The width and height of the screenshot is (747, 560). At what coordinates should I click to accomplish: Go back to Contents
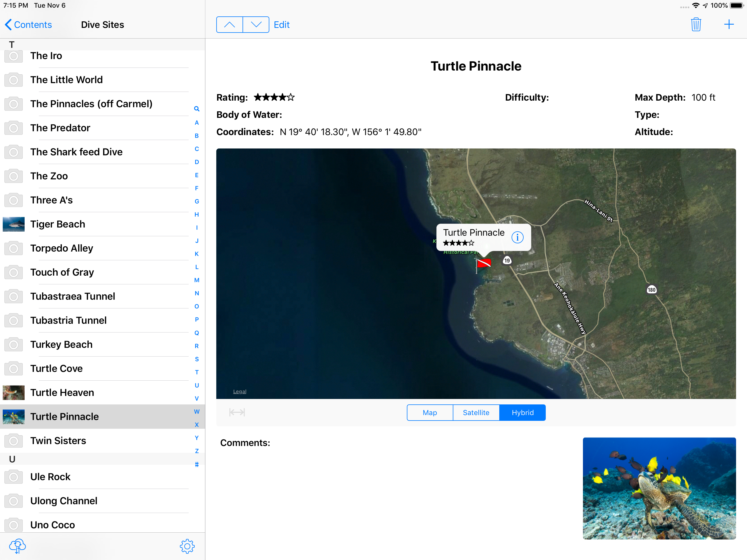tap(28, 25)
